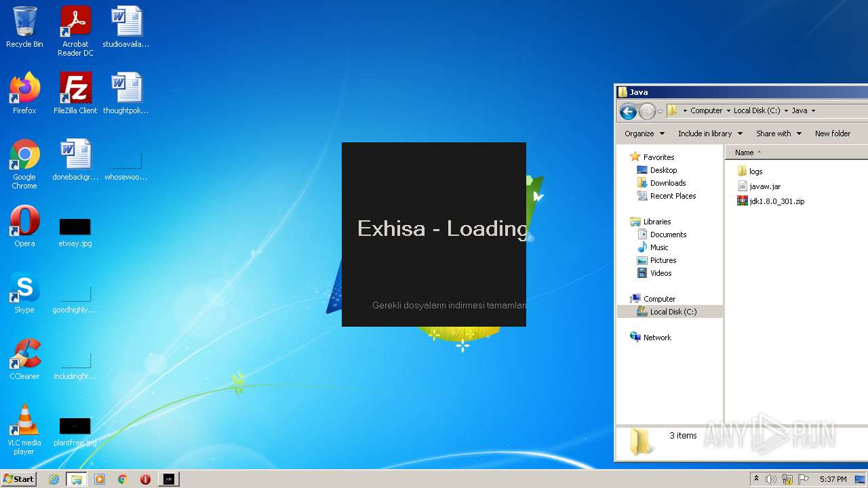The image size is (868, 488).
Task: Open the taskbar clock showing 5:37 PM
Action: [x=833, y=479]
